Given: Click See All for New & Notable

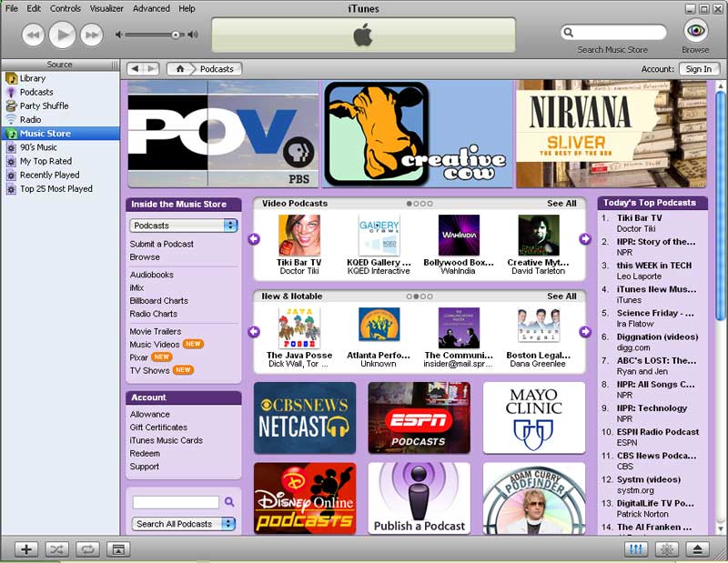Looking at the screenshot, I should (561, 297).
